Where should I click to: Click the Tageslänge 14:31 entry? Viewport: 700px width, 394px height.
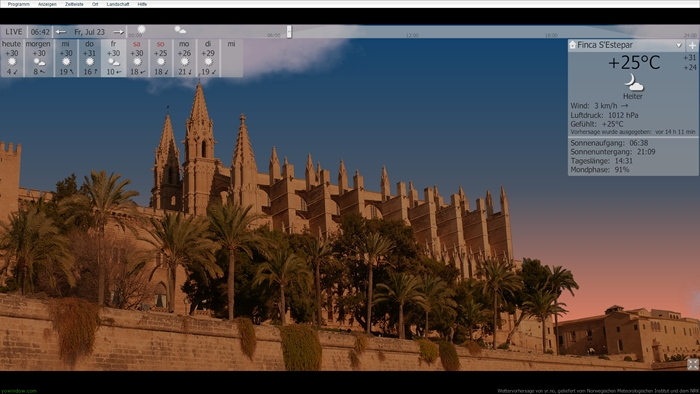point(601,161)
